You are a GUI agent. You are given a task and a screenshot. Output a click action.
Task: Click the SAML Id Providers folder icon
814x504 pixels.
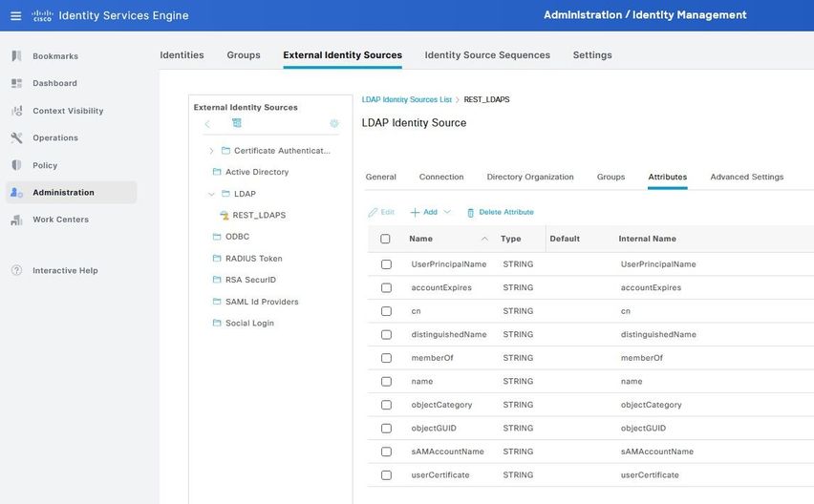(x=217, y=302)
